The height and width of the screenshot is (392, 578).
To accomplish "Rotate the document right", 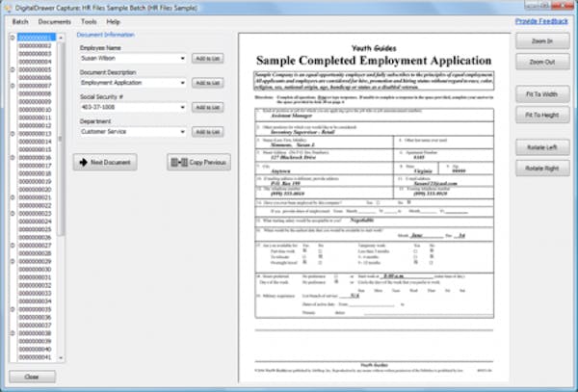I will tap(542, 169).
